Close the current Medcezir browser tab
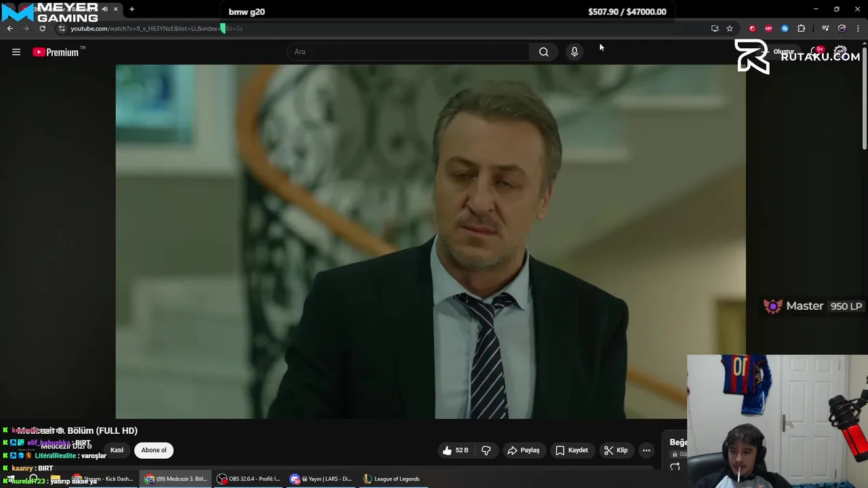Screen dimensions: 868x488 pos(115,9)
